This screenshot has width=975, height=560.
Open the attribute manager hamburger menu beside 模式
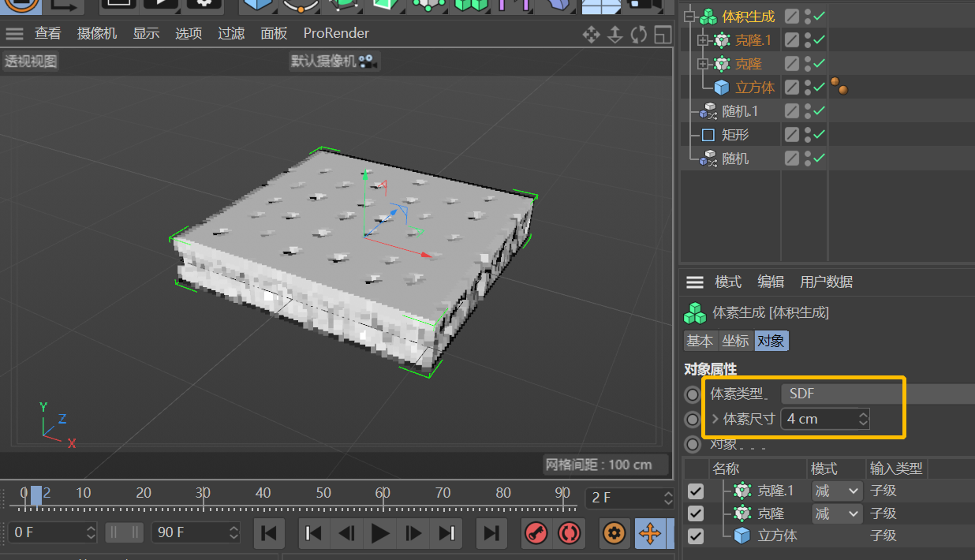(x=695, y=282)
